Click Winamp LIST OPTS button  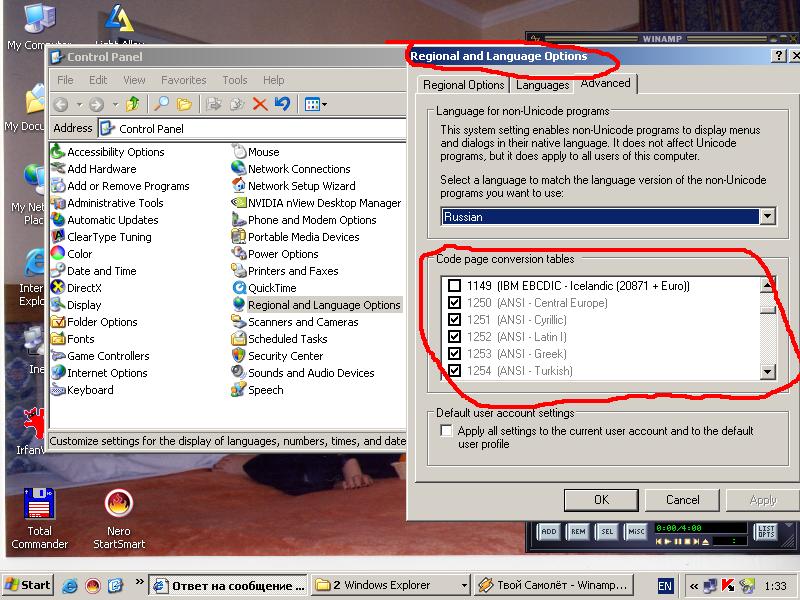pyautogui.click(x=766, y=532)
